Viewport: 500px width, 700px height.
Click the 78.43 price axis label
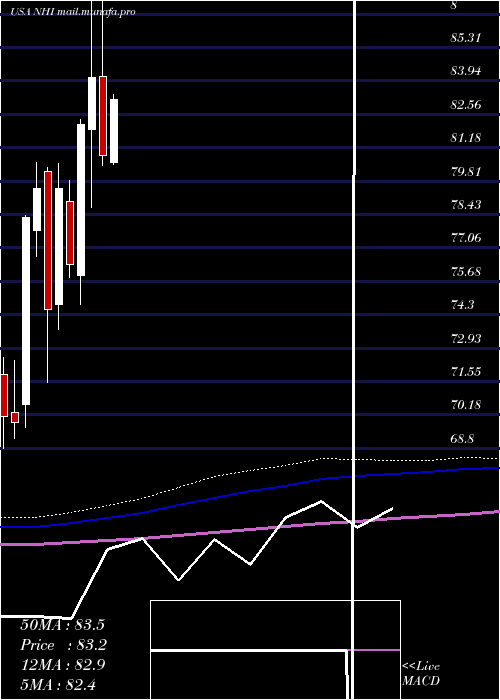(x=466, y=204)
